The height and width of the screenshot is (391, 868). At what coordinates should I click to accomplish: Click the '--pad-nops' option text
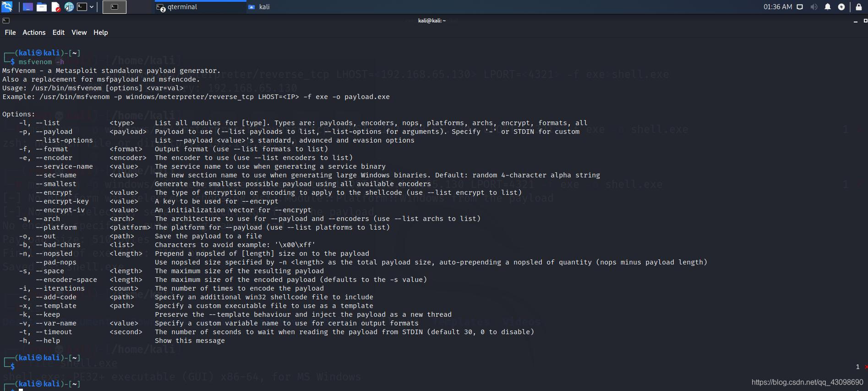click(56, 262)
